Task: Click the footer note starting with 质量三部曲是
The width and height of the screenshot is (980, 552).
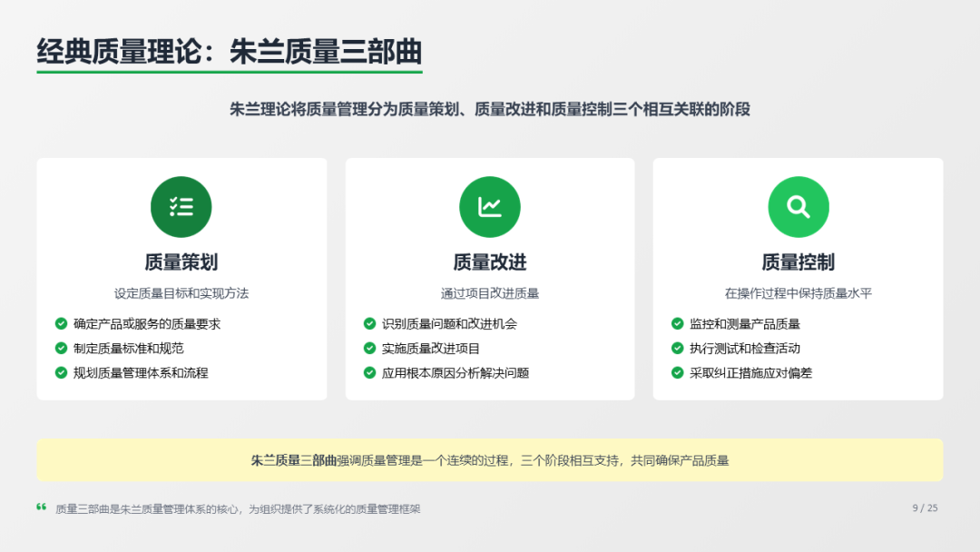Action: [x=238, y=509]
